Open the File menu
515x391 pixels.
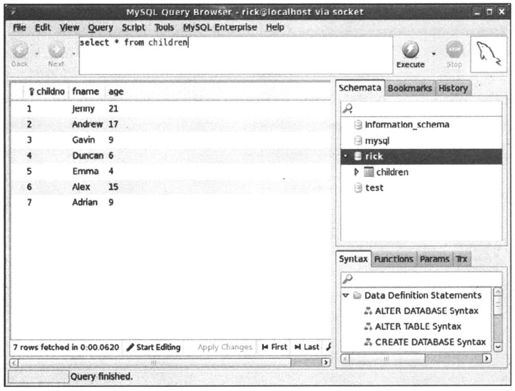tap(19, 27)
